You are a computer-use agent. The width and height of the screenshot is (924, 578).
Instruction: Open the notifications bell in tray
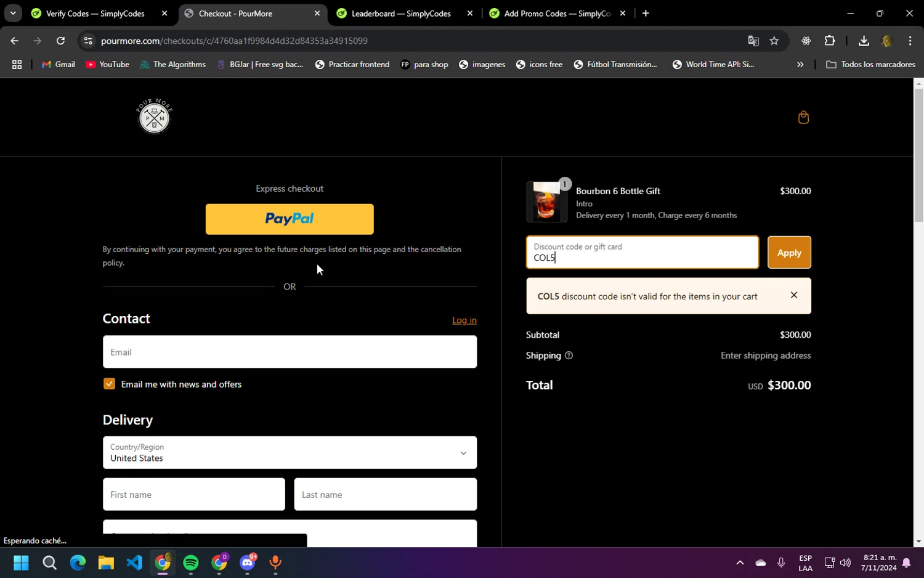click(907, 563)
